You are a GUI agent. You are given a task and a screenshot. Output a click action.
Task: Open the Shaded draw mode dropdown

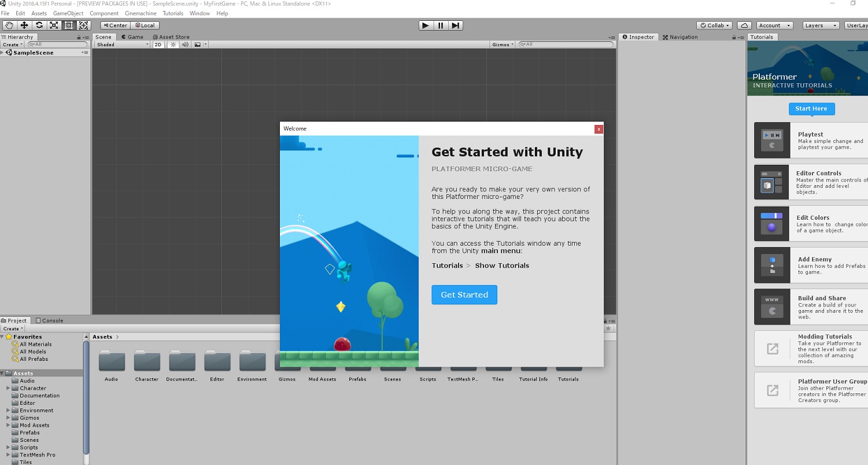pos(121,45)
